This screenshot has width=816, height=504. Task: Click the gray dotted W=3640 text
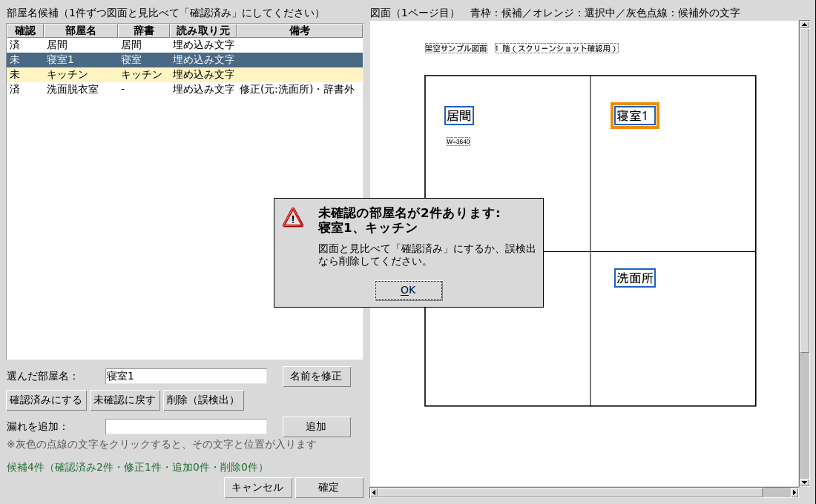[x=458, y=142]
